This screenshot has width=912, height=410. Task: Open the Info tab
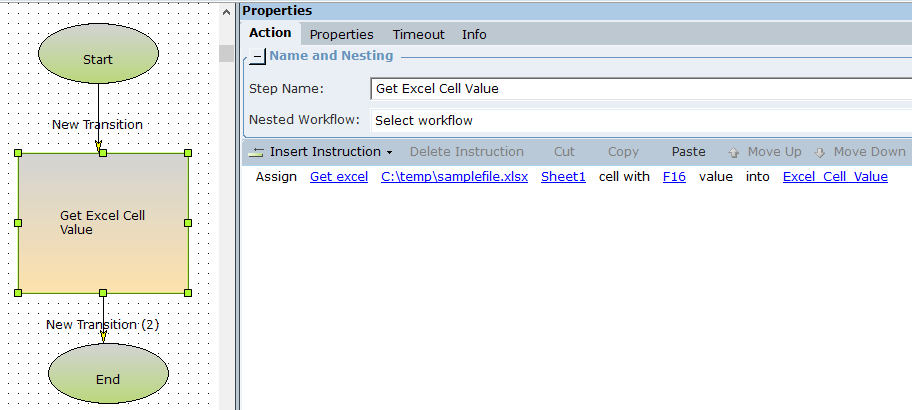click(x=474, y=34)
